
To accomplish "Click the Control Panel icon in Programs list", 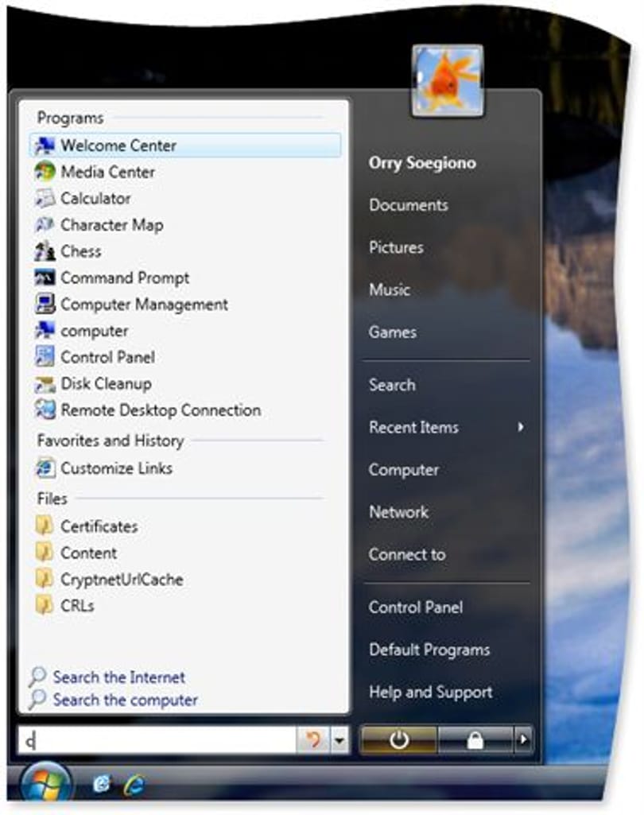I will coord(45,357).
